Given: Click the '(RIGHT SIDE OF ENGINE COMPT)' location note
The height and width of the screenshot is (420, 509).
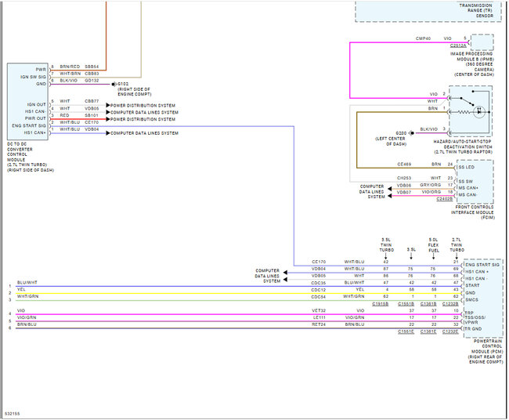Looking at the screenshot, I should (135, 92).
